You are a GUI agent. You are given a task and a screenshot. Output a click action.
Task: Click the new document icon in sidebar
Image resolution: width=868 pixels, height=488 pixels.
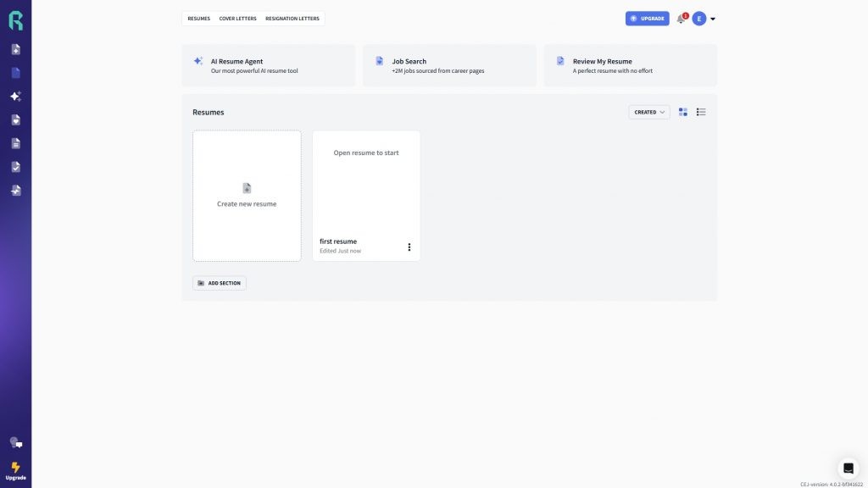tap(15, 49)
